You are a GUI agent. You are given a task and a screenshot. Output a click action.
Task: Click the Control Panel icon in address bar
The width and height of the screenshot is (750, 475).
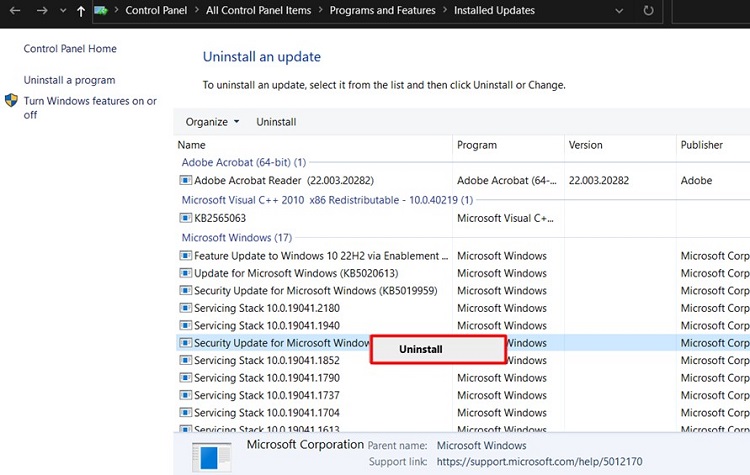[x=102, y=11]
